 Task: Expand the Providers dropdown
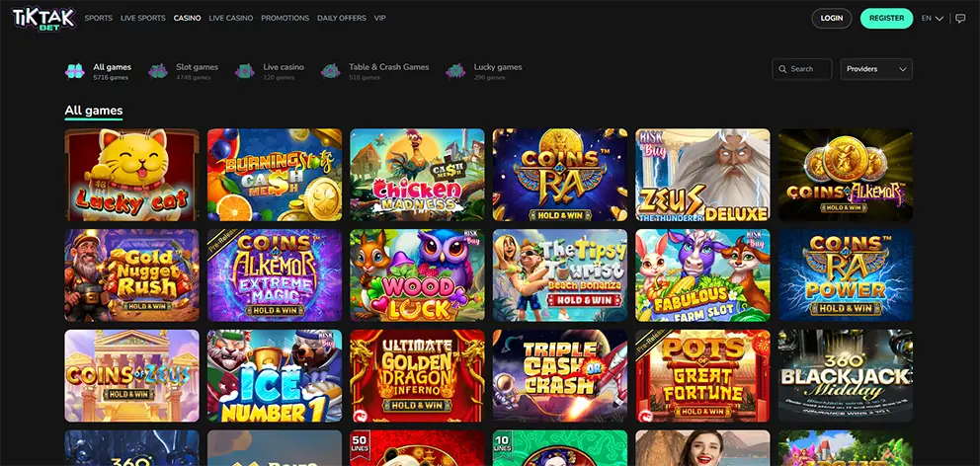click(x=876, y=69)
